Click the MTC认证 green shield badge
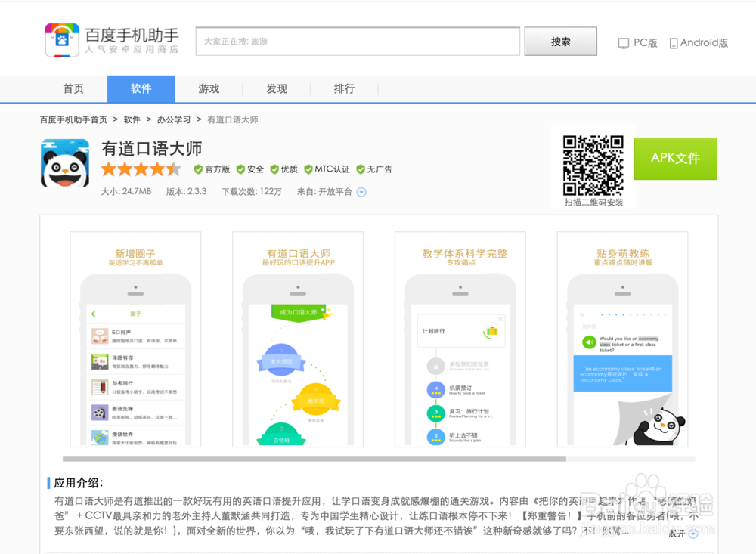Screen dimensions: 756x554 (x=308, y=169)
